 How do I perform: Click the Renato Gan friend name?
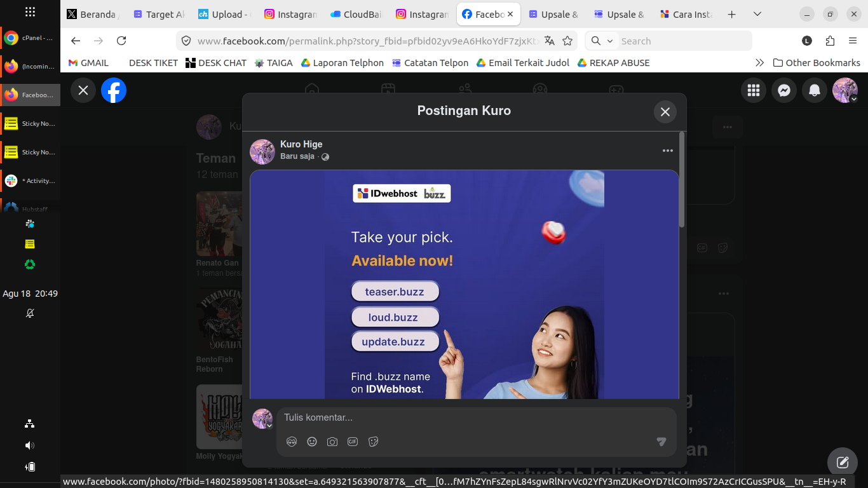pos(217,263)
